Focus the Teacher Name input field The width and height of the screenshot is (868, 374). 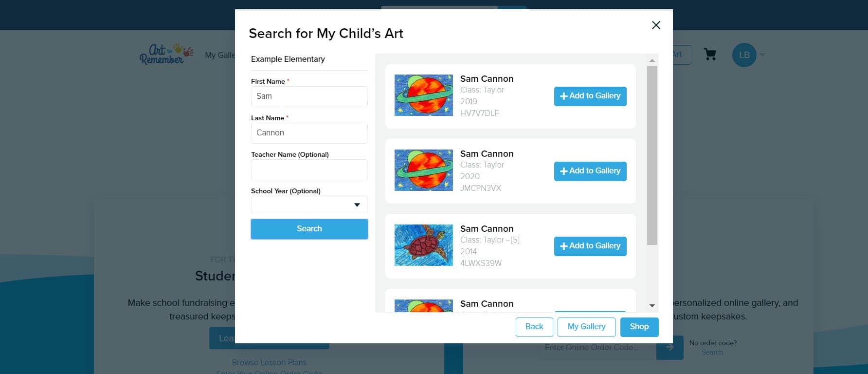pos(309,170)
